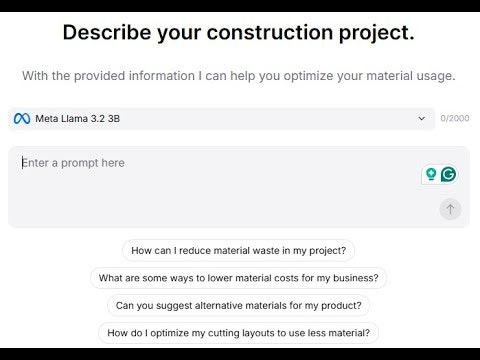
Task: Click the word 'prompt' in the placeholder text
Action: pyautogui.click(x=80, y=163)
